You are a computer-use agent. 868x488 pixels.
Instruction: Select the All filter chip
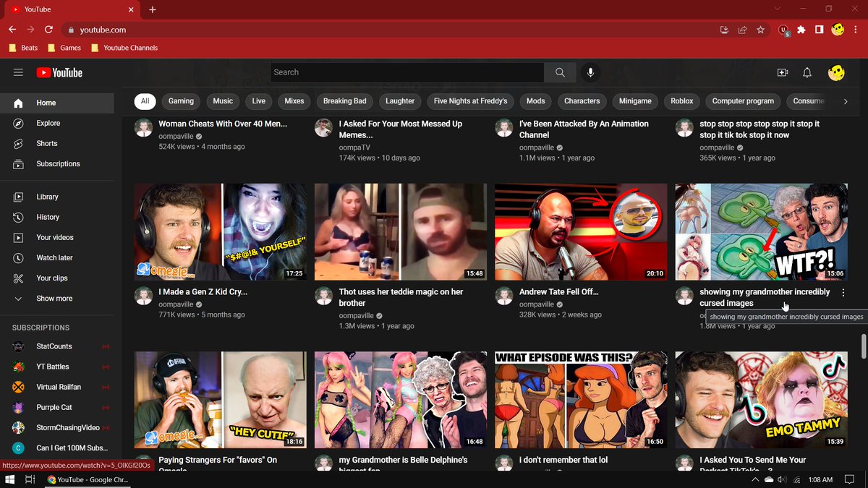145,101
